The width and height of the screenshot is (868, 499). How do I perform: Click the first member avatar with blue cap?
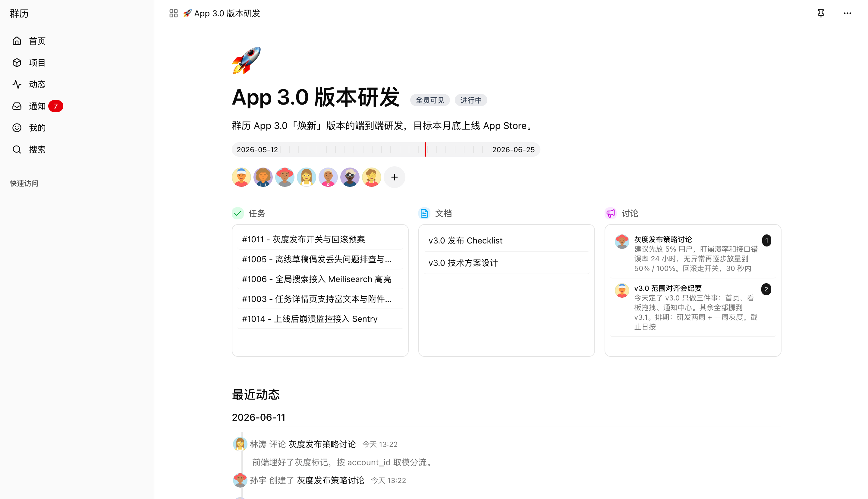241,177
